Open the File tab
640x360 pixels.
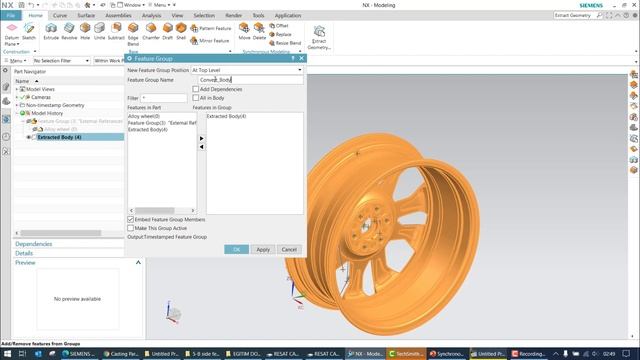[x=11, y=15]
